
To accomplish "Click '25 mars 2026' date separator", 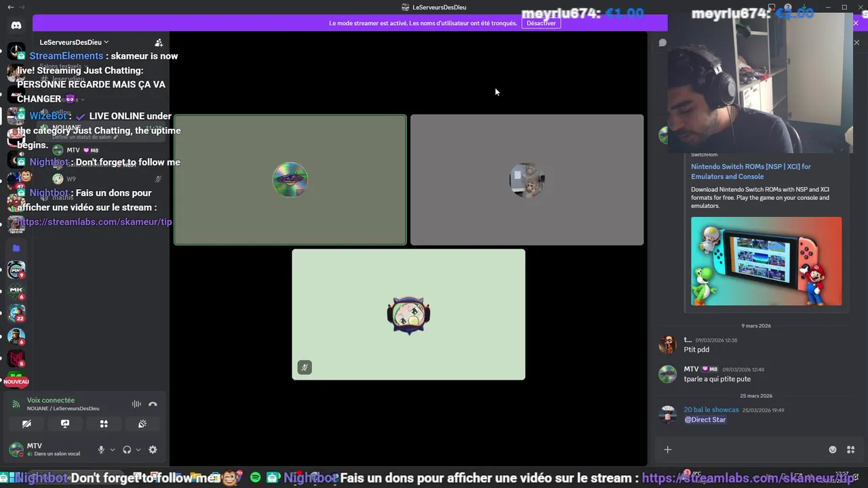I will [x=756, y=396].
